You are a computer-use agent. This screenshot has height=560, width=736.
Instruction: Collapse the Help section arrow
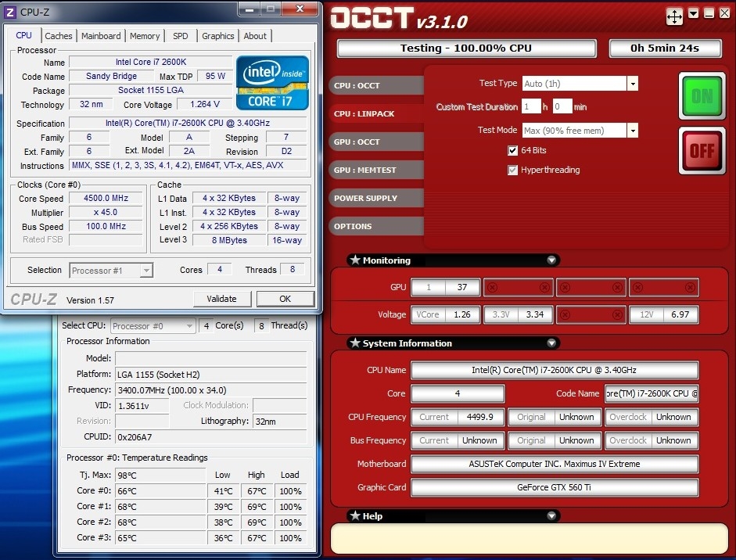pos(551,515)
